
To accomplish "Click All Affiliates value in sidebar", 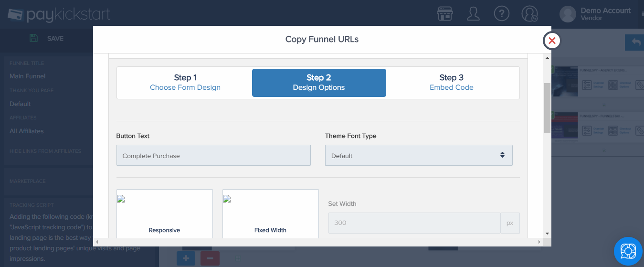I will click(x=26, y=131).
